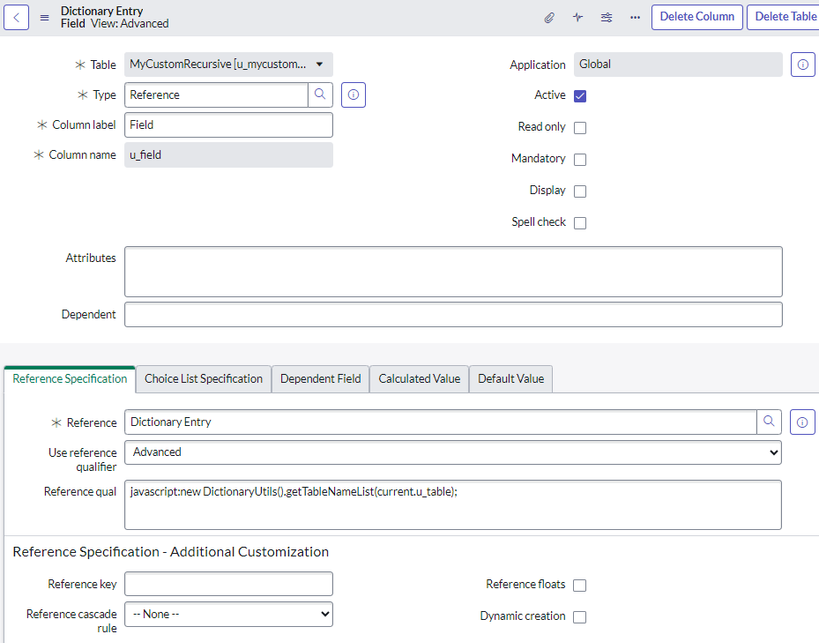Viewport: 819px width, 643px height.
Task: Show info for the Dictionary Entry reference
Action: (802, 422)
